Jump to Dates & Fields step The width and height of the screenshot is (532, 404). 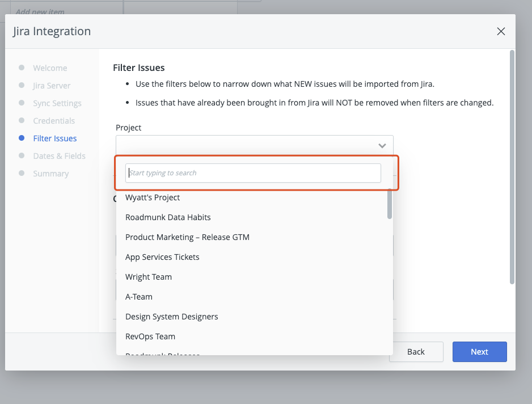pyautogui.click(x=59, y=156)
